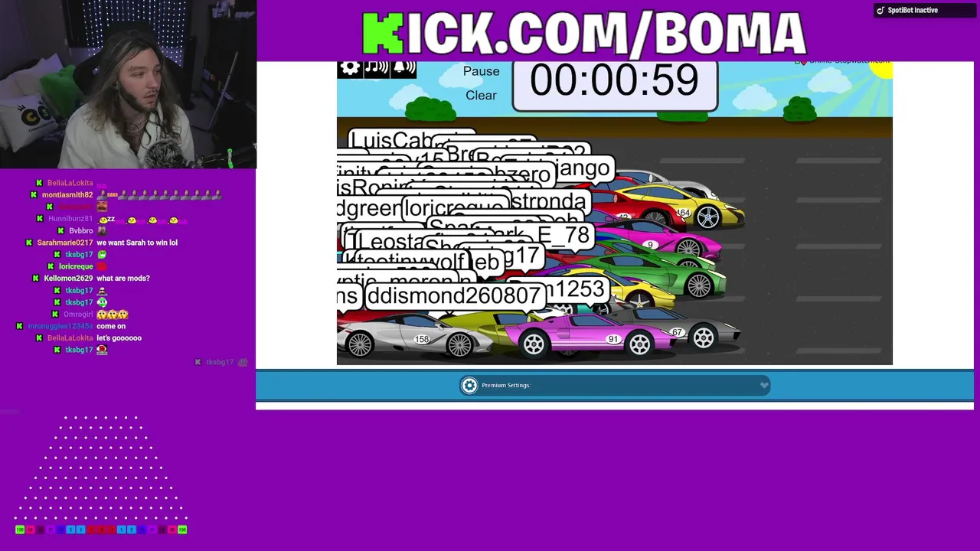Toggle the music notes sound icon

(x=377, y=67)
